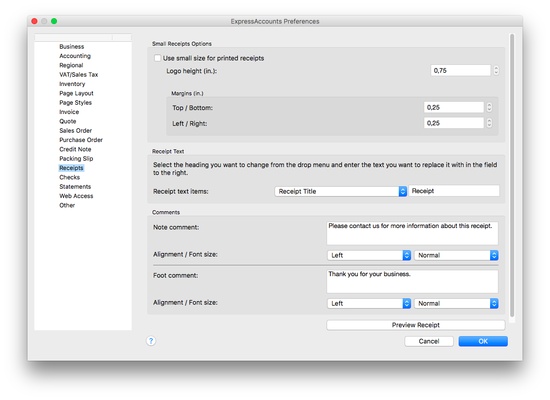Open Statements preferences
This screenshot has height=400, width=550.
click(75, 187)
